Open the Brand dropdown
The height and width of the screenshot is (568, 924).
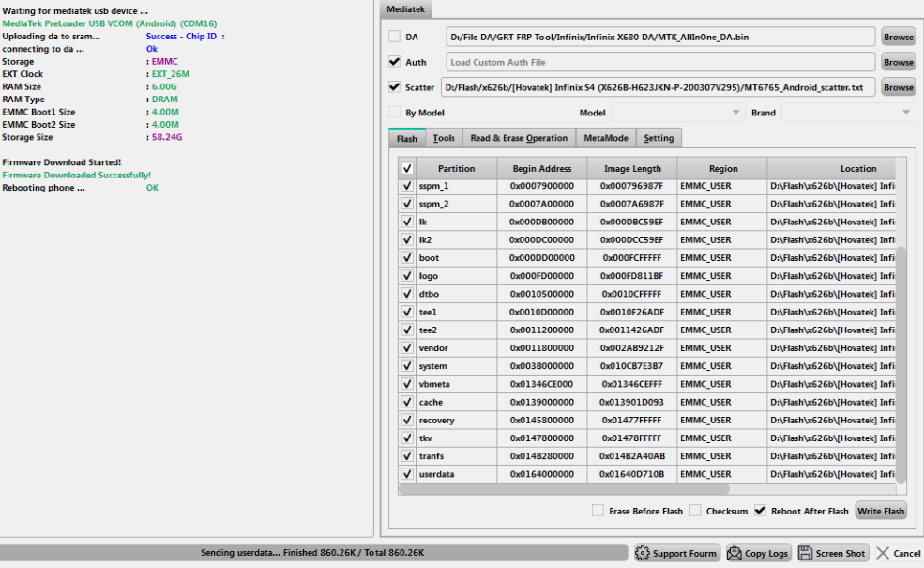(848, 112)
